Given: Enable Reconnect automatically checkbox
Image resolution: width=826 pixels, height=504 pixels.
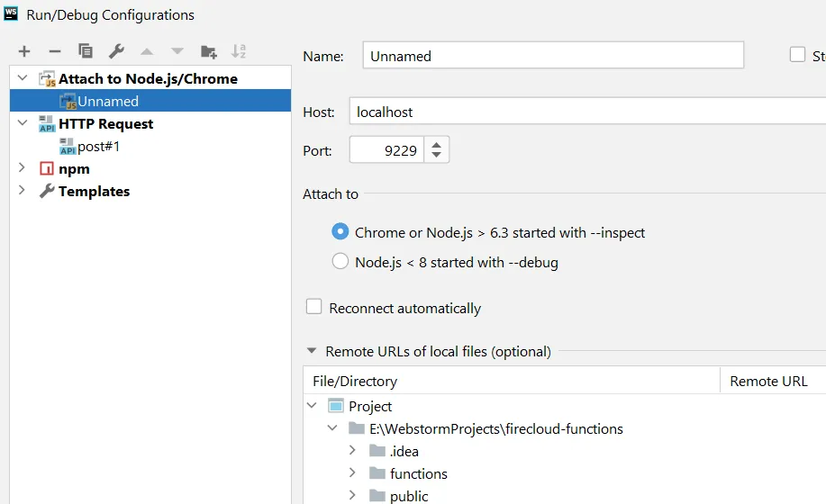Looking at the screenshot, I should [x=314, y=307].
